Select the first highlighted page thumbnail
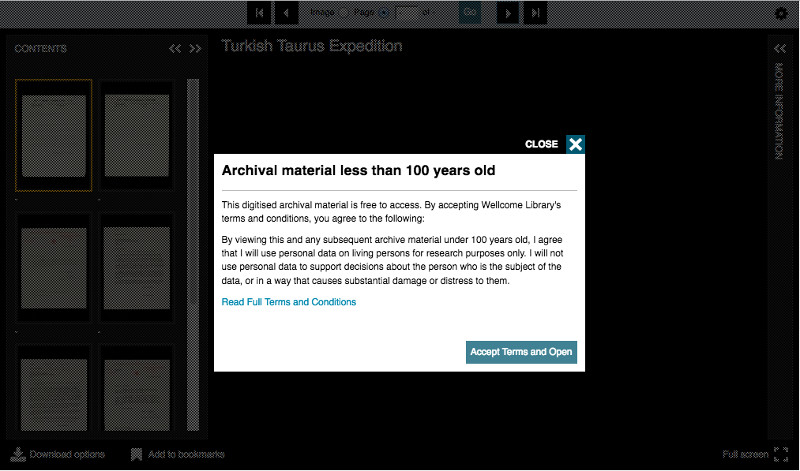 click(x=54, y=135)
